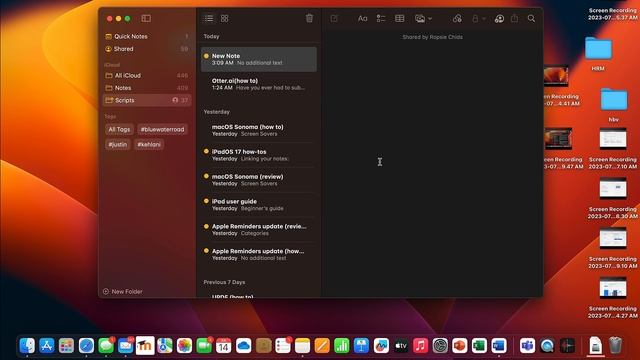The image size is (640, 360).
Task: Open Music from the Dock
Action: point(420,346)
